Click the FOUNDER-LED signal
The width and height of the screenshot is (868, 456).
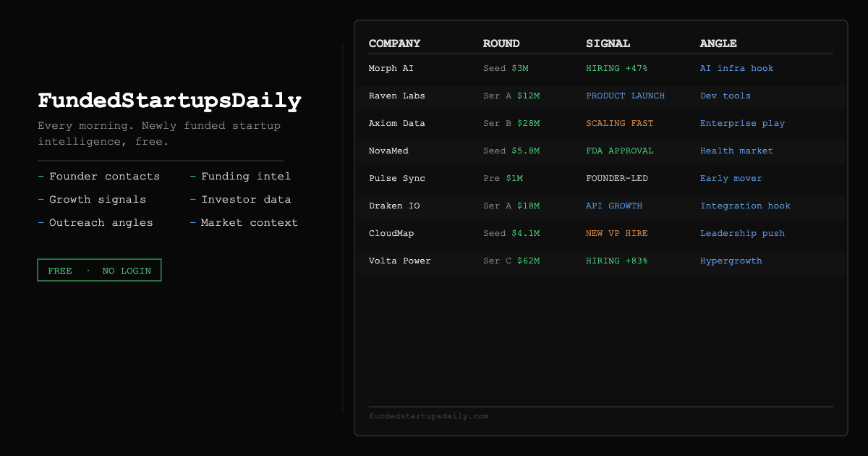(617, 178)
